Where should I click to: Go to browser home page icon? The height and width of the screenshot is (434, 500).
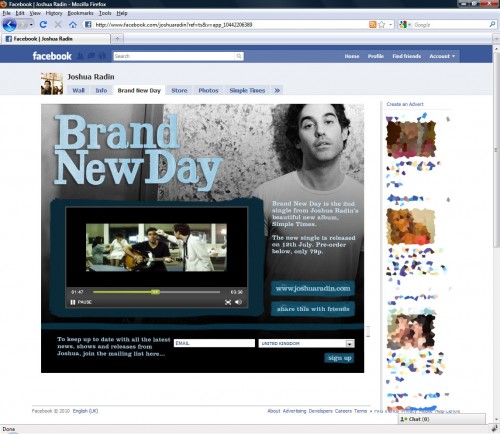click(x=73, y=25)
